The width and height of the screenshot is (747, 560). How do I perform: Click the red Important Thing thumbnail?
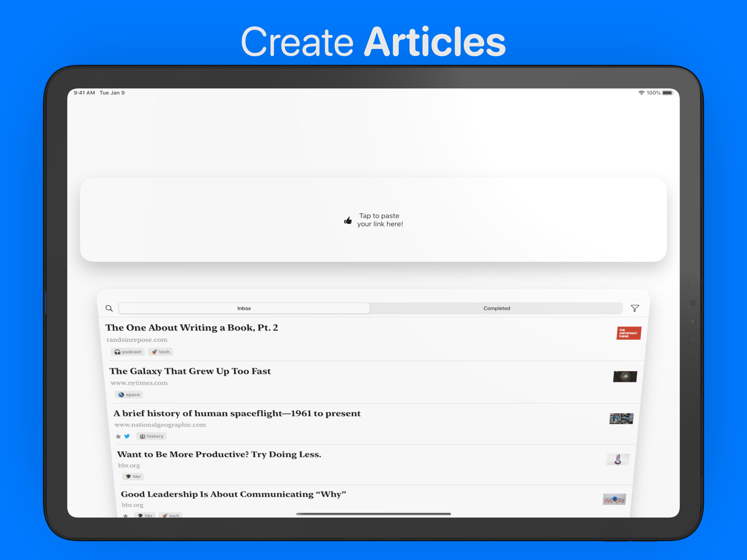(x=629, y=333)
